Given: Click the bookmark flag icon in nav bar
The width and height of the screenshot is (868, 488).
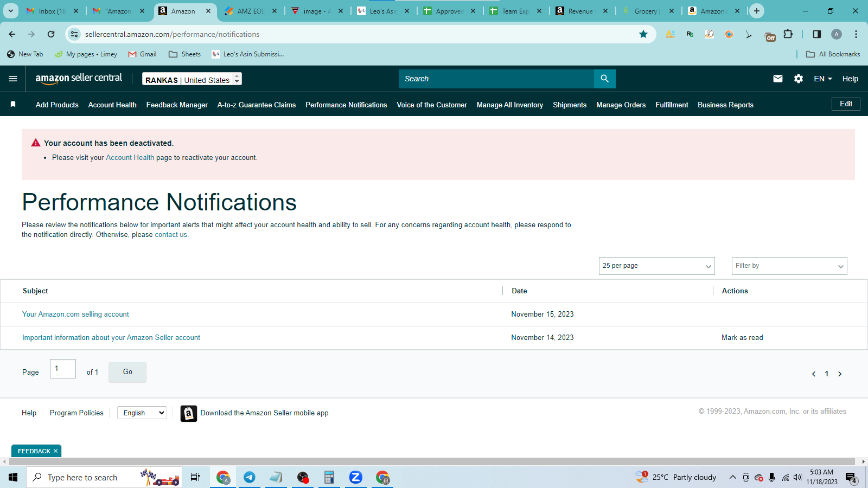Looking at the screenshot, I should tap(13, 104).
